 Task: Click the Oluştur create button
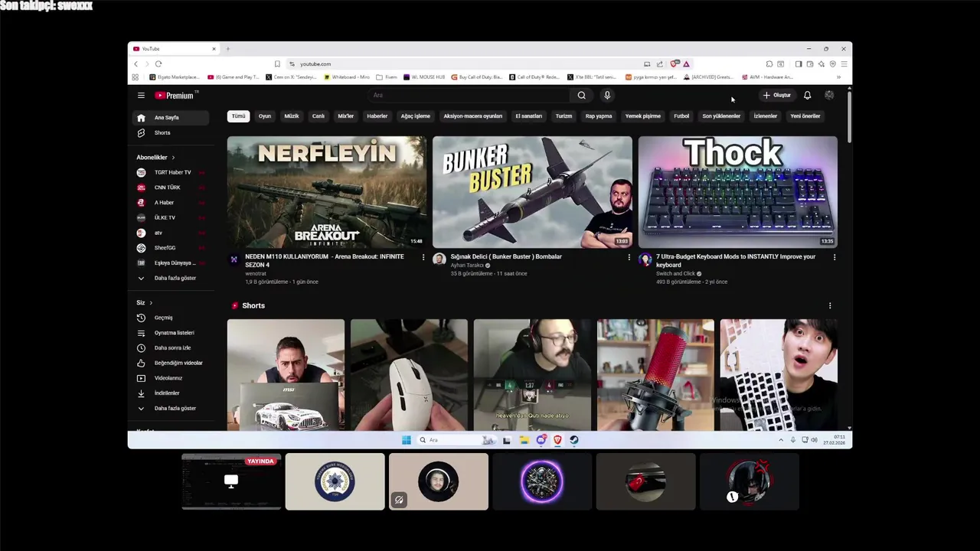[776, 96]
